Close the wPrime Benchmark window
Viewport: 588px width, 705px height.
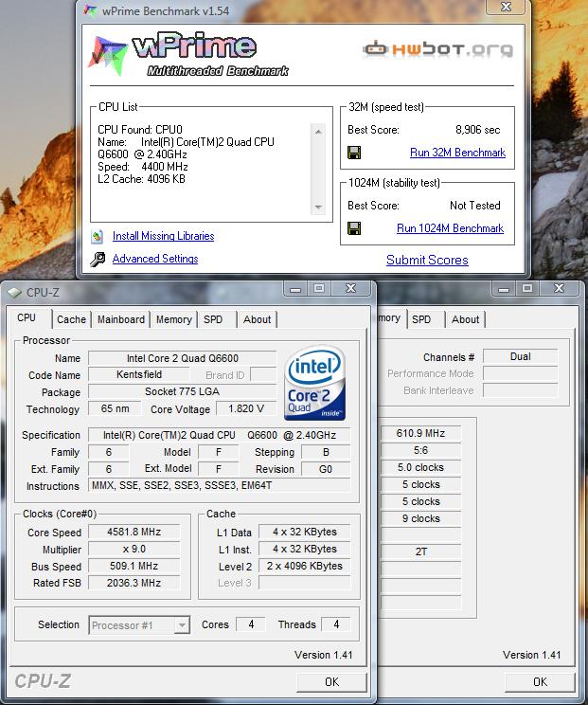point(507,7)
